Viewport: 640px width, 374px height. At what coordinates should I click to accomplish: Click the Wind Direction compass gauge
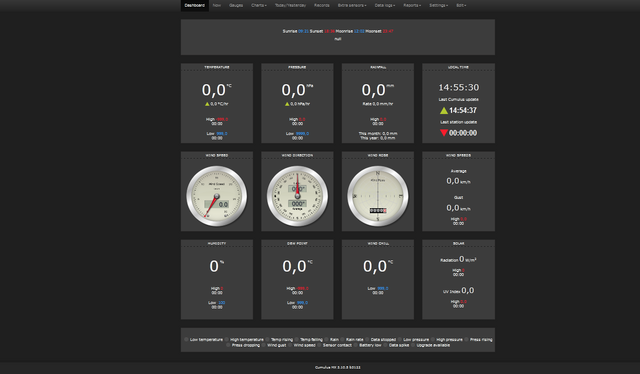click(297, 196)
